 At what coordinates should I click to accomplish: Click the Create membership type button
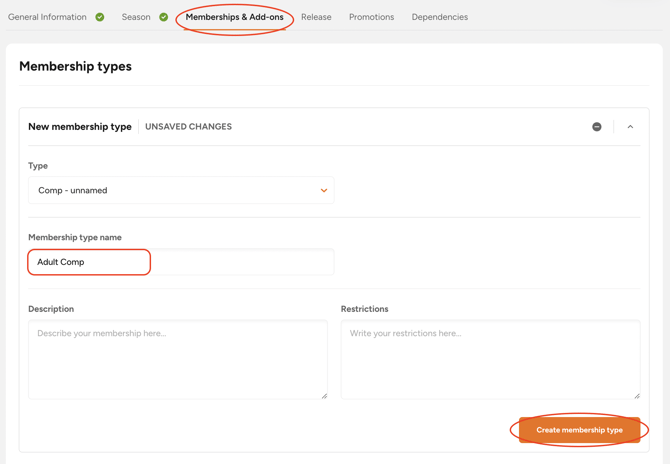pyautogui.click(x=579, y=430)
